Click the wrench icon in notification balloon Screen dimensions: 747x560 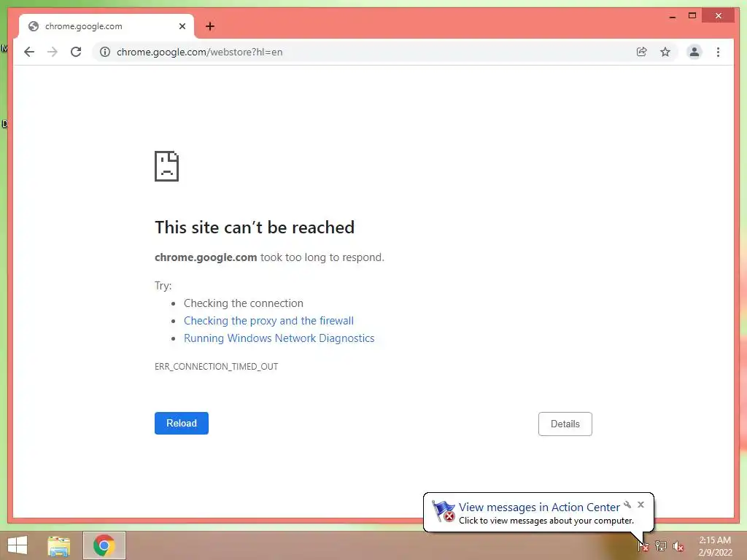tap(627, 505)
